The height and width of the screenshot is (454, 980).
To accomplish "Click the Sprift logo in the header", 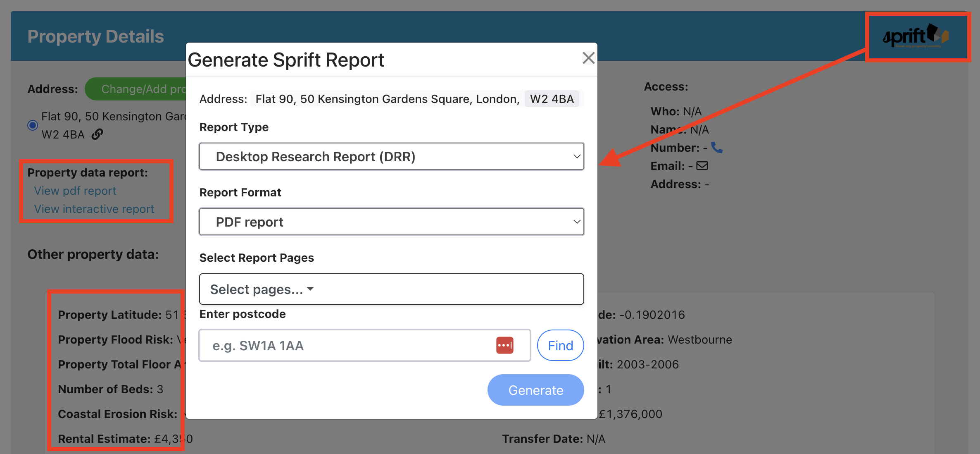I will point(916,36).
